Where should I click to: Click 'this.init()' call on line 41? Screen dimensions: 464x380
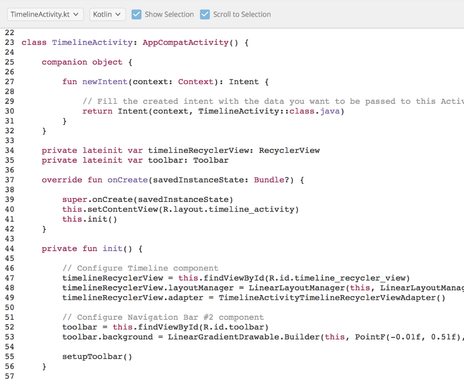click(x=89, y=219)
